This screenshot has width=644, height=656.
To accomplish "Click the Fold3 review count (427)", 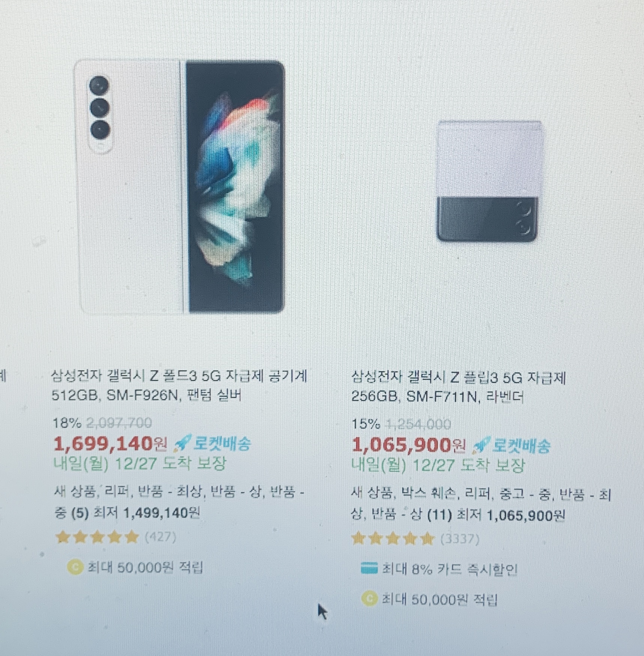I will pos(160,537).
